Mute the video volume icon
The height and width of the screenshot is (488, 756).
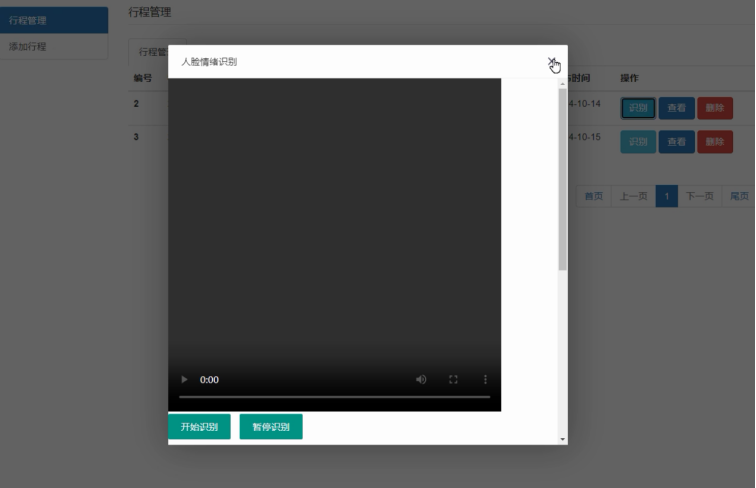tap(421, 380)
